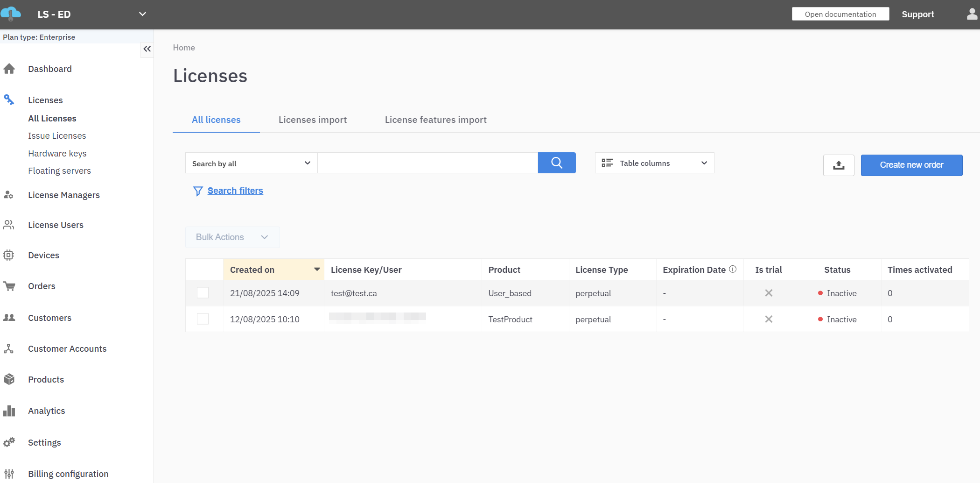Click the Create new order button
Image resolution: width=980 pixels, height=483 pixels.
(911, 165)
